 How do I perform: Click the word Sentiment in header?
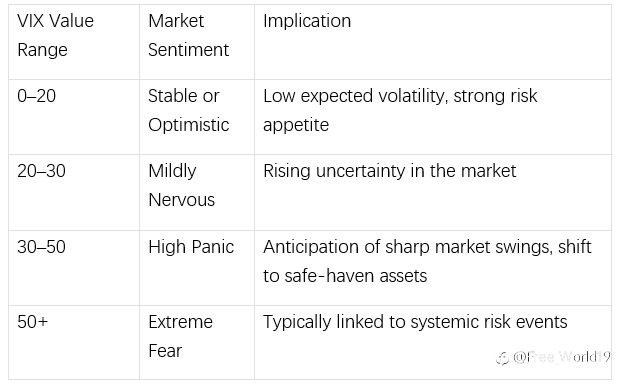click(188, 50)
